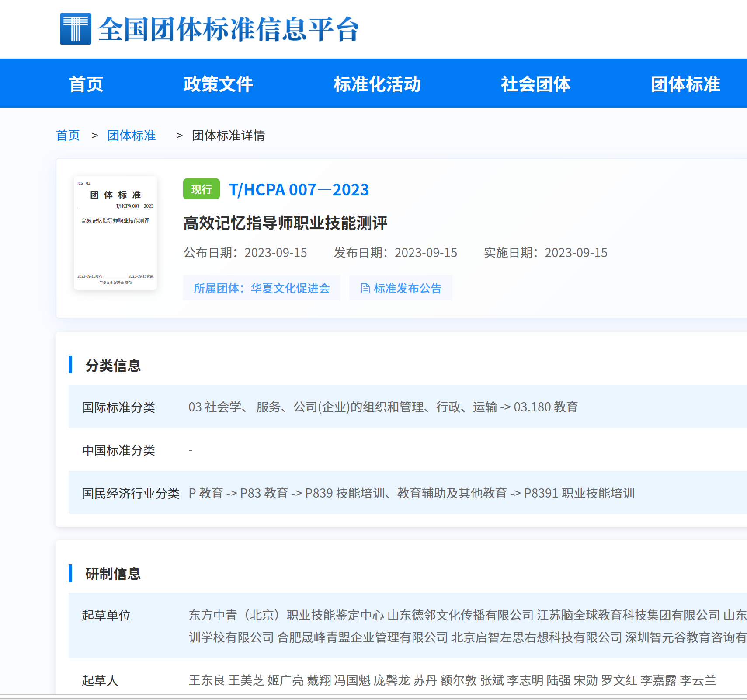
Task: Click the 全国团体标准信息平台 site title
Action: (x=229, y=29)
